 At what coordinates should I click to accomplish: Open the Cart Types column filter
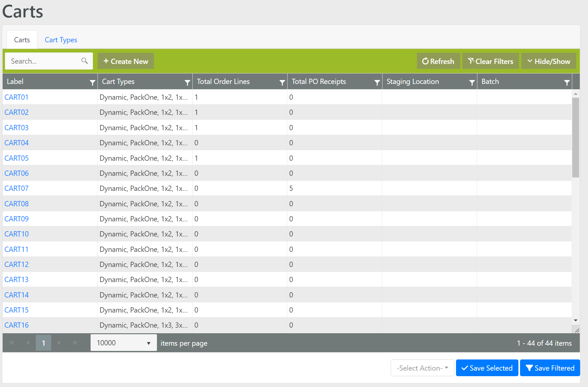click(187, 83)
